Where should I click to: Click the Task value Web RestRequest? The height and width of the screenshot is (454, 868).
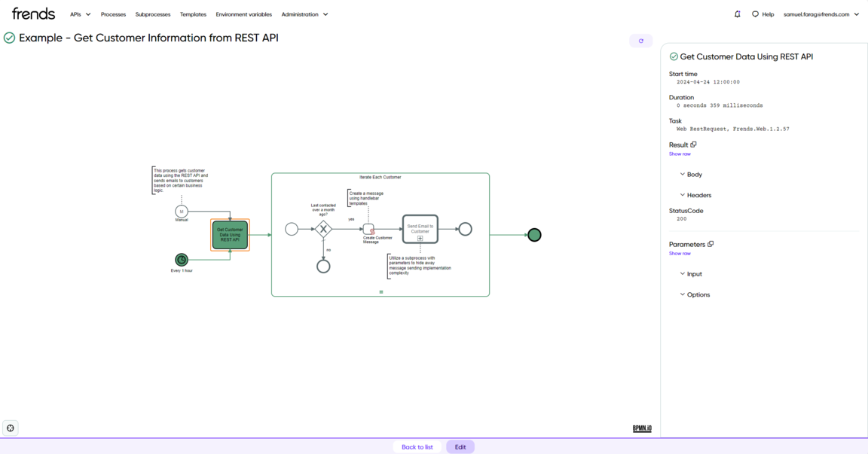coord(733,129)
